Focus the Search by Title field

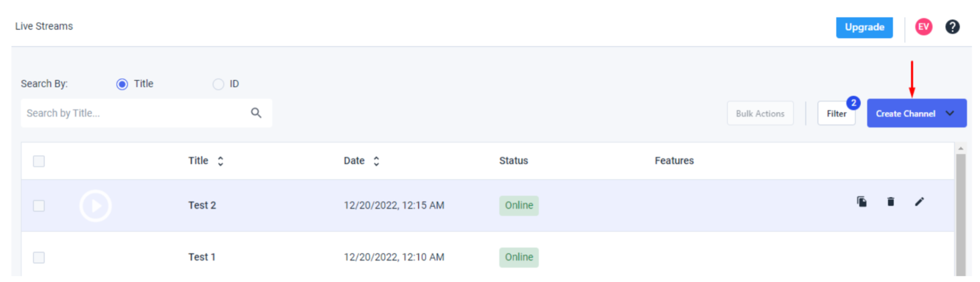click(135, 113)
